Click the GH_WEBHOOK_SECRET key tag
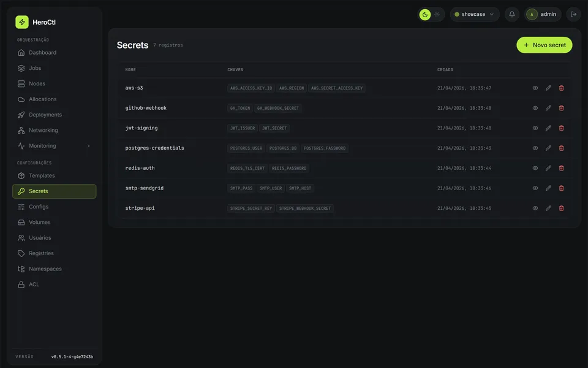The image size is (588, 368). pos(278,108)
